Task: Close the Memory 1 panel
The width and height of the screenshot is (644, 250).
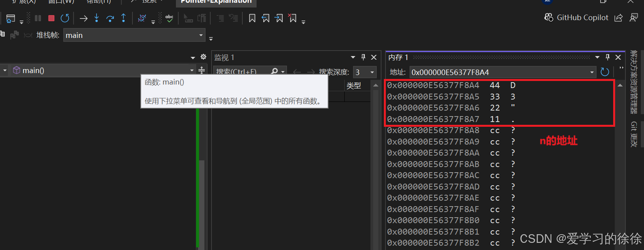Action: pyautogui.click(x=618, y=57)
